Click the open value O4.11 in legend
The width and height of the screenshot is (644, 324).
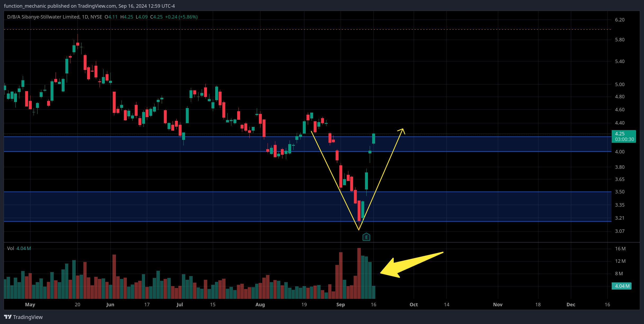click(111, 17)
